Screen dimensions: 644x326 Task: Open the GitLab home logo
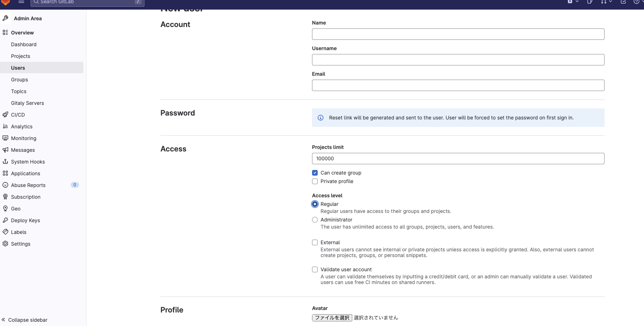tap(5, 2)
